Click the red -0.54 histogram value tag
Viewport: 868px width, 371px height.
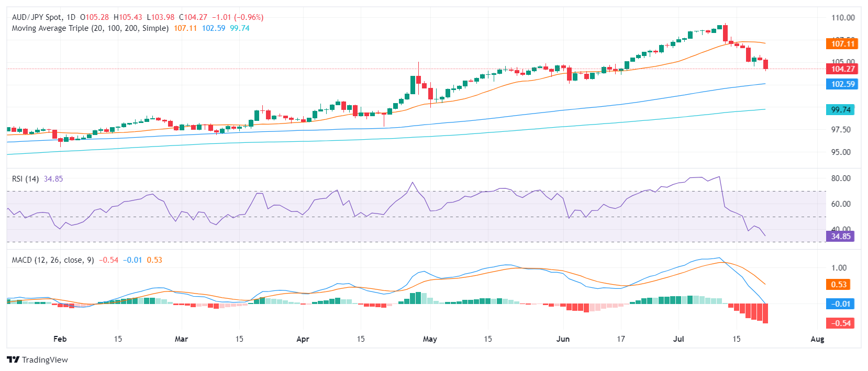tap(840, 323)
